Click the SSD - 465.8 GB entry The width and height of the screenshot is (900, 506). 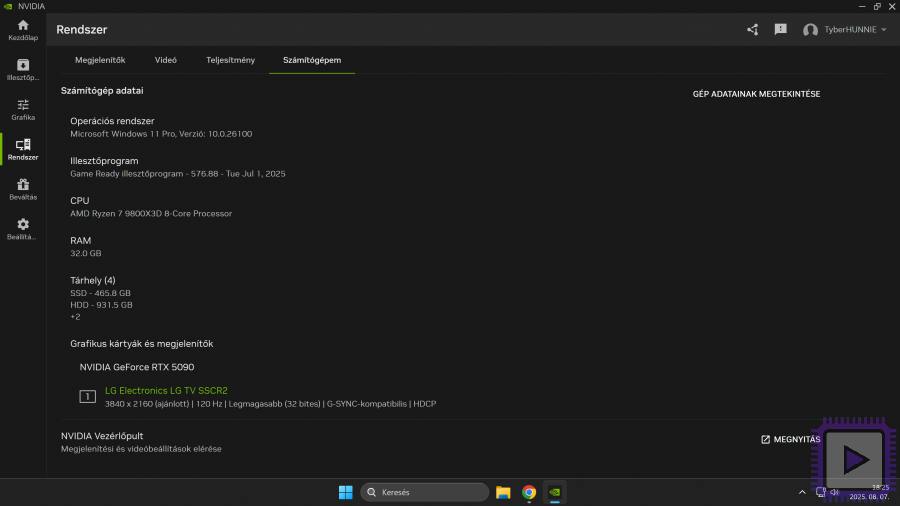100,293
